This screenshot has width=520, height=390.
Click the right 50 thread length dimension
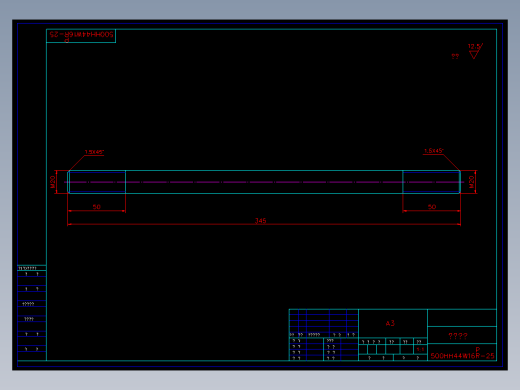[432, 207]
